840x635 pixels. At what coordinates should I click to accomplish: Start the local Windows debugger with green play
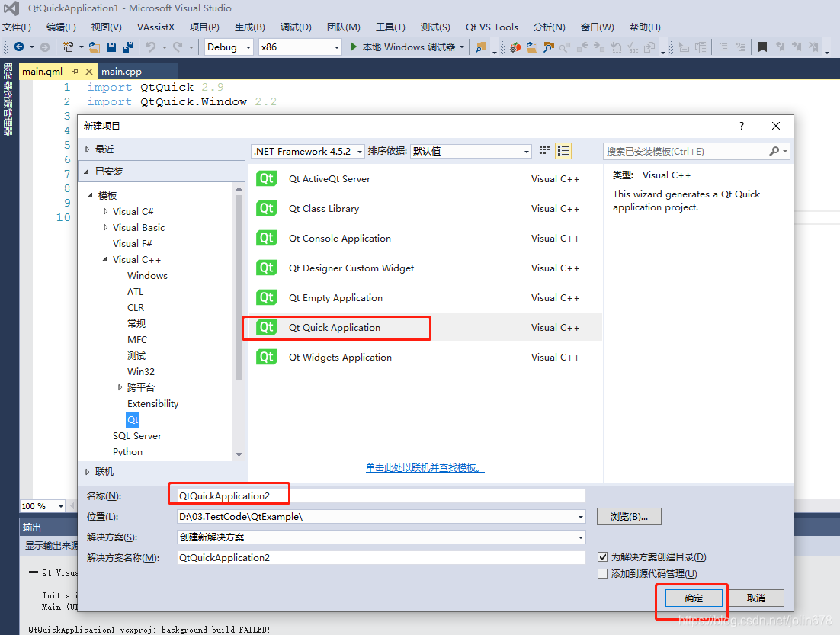[353, 47]
